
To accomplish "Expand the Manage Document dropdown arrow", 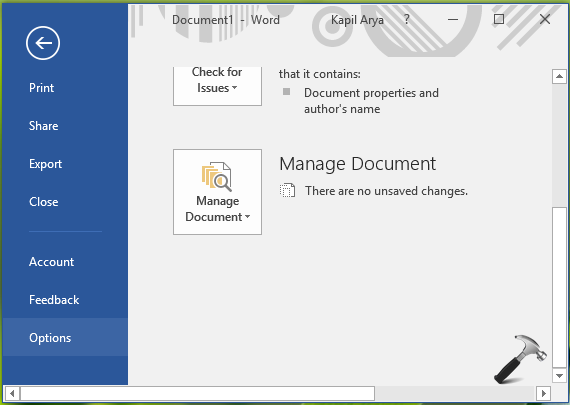I will (248, 217).
